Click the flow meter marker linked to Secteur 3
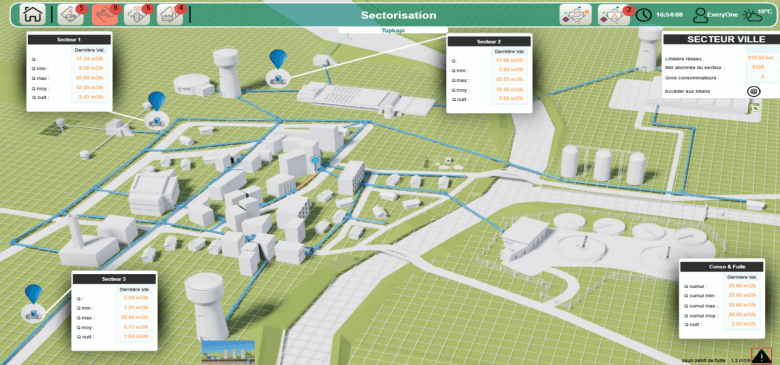The width and height of the screenshot is (780, 365). point(33,312)
